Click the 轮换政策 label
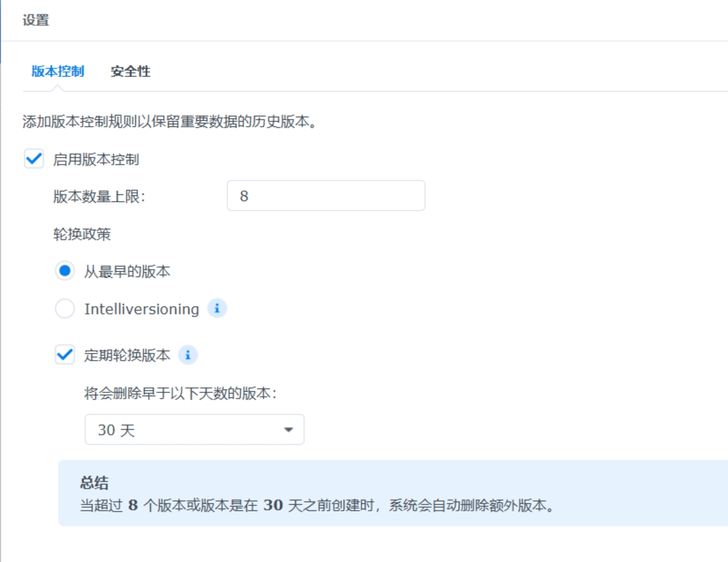This screenshot has height=562, width=728. pos(82,234)
